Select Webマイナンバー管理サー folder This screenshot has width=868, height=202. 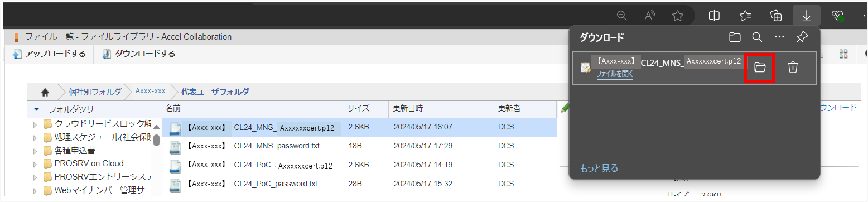[103, 190]
